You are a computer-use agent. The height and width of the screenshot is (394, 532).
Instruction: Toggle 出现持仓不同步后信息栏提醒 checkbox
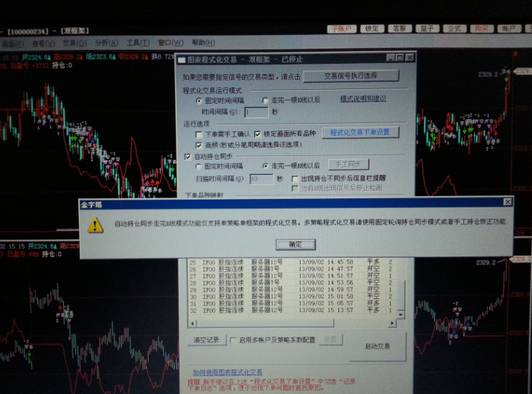pyautogui.click(x=294, y=178)
